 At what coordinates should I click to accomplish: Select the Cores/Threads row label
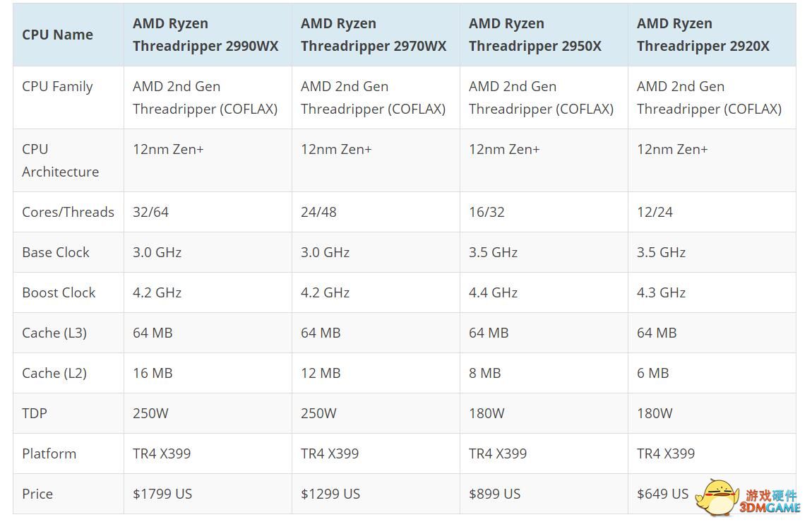tap(68, 212)
